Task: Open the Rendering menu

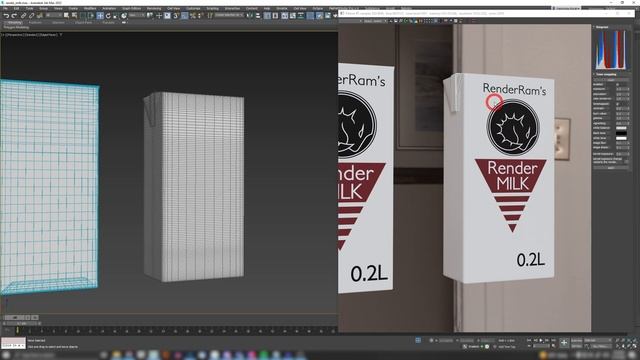Action: 154,8
